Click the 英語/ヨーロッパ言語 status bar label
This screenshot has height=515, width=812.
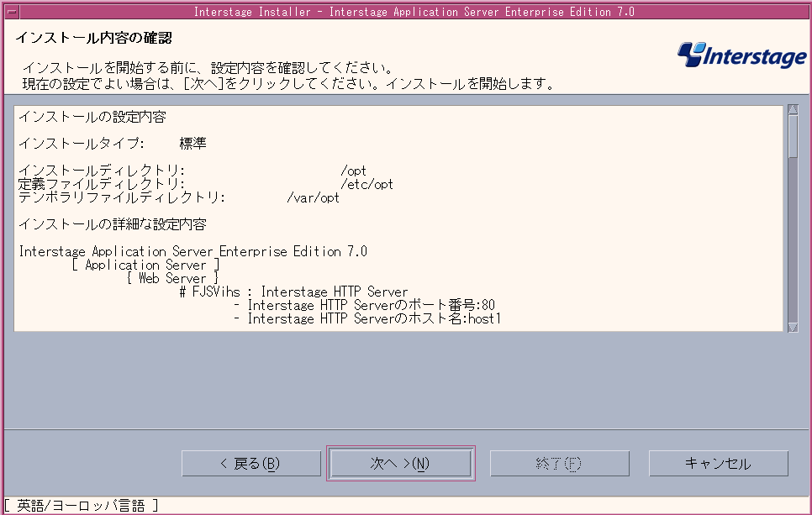point(81,506)
